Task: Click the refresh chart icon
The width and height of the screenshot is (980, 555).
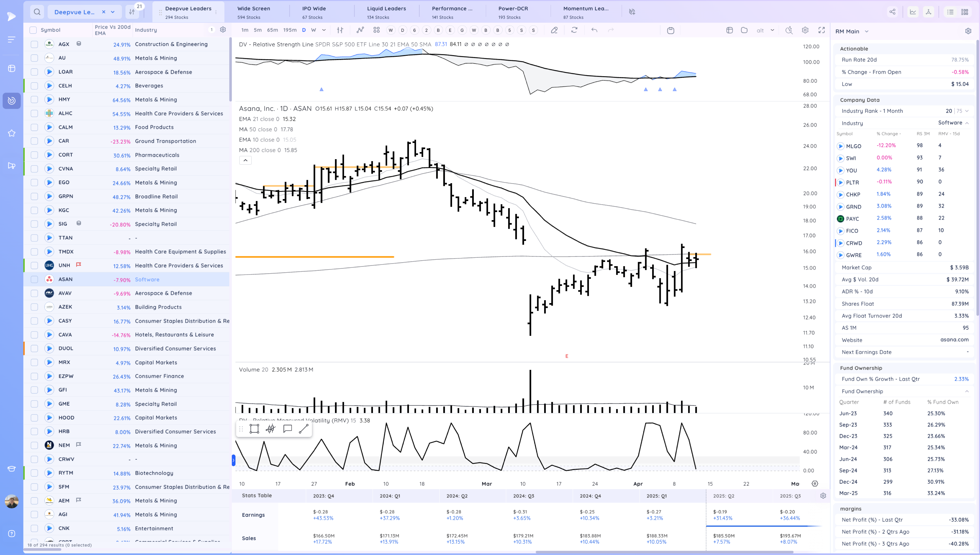Action: [574, 30]
